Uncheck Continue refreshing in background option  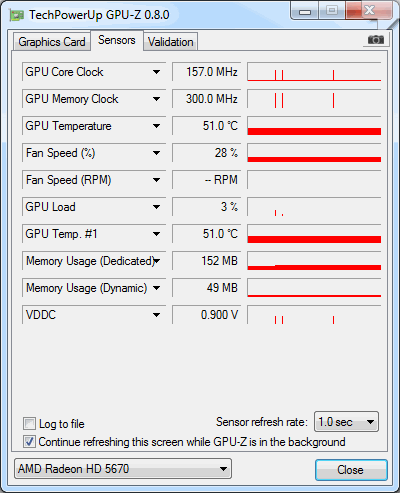(x=29, y=442)
